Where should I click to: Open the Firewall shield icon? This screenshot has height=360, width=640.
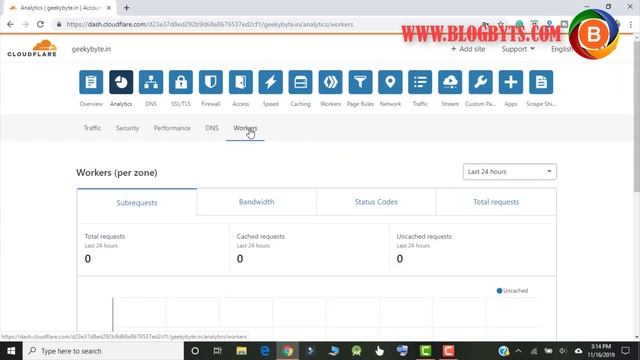211,82
